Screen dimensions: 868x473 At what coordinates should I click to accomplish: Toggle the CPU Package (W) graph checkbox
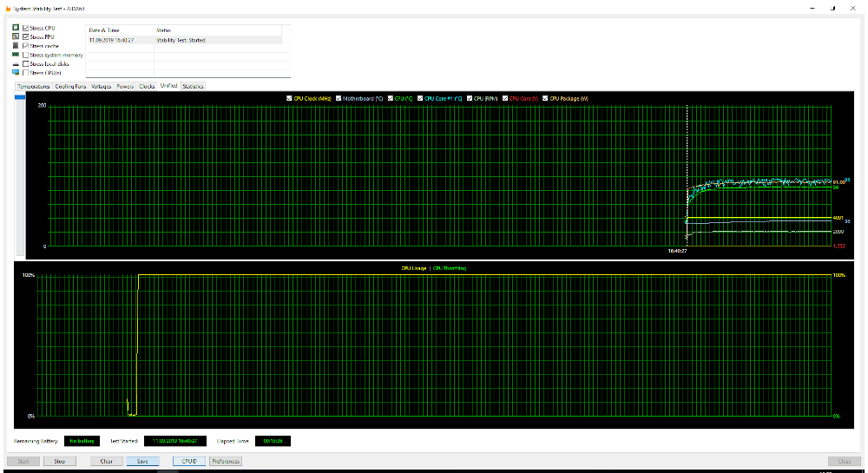(x=545, y=98)
